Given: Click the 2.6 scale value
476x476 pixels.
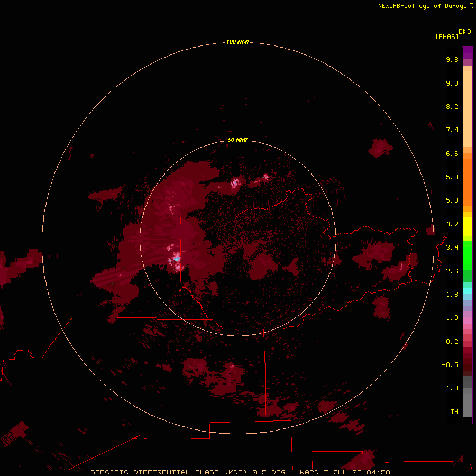Looking at the screenshot, I should (452, 271).
